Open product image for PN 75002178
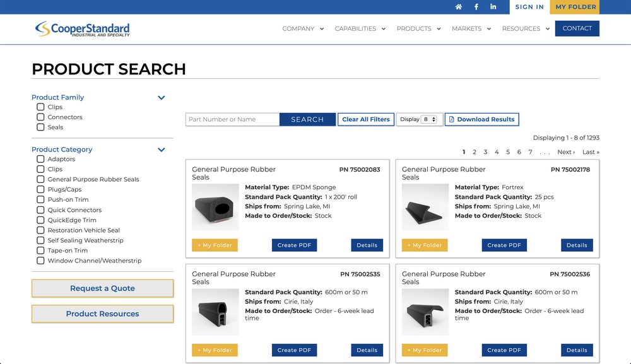The width and height of the screenshot is (631, 364). pos(425,207)
